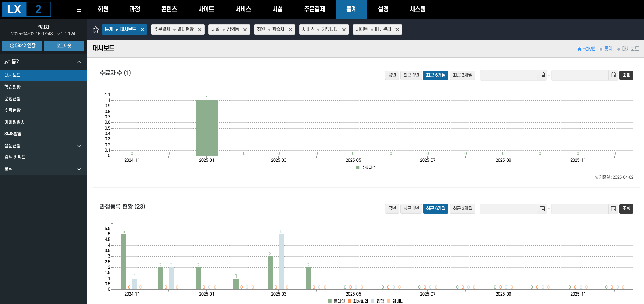Close the 주문결제 결제현황 tab
Viewport: 644px width, 304px height.
pyautogui.click(x=200, y=30)
